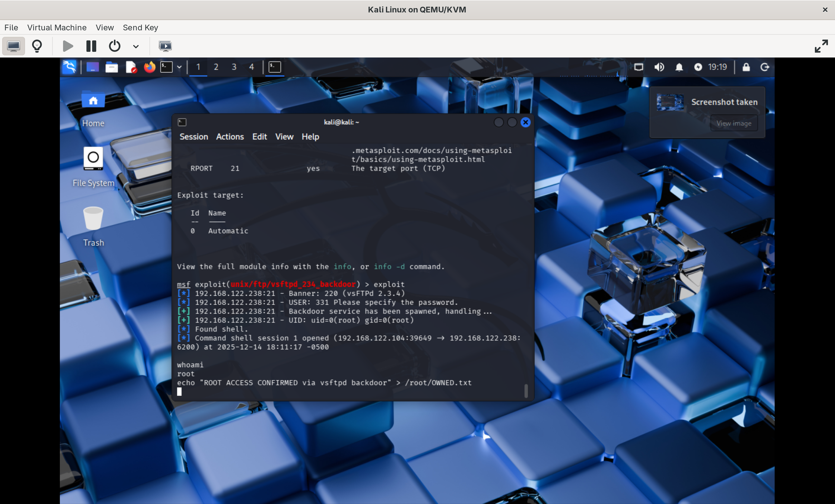The width and height of the screenshot is (835, 504).
Task: Mute the volume speaker icon
Action: [x=659, y=67]
